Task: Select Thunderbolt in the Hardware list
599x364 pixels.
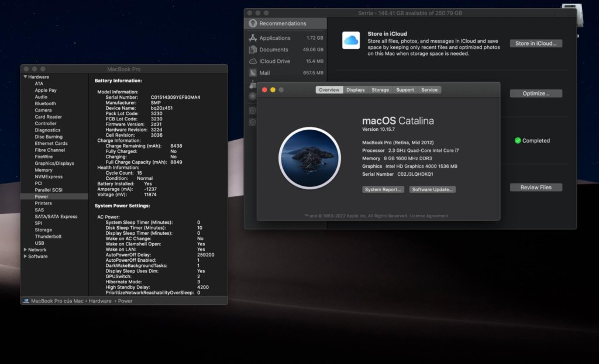Action: pyautogui.click(x=48, y=237)
